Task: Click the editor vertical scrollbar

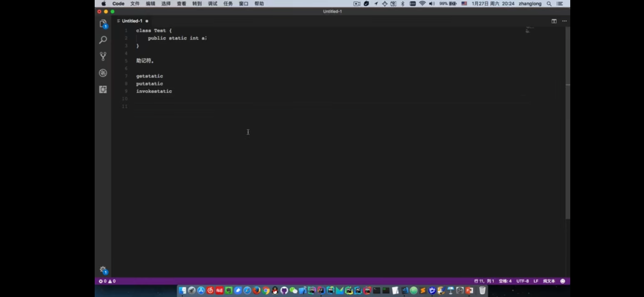Action: tap(567, 124)
